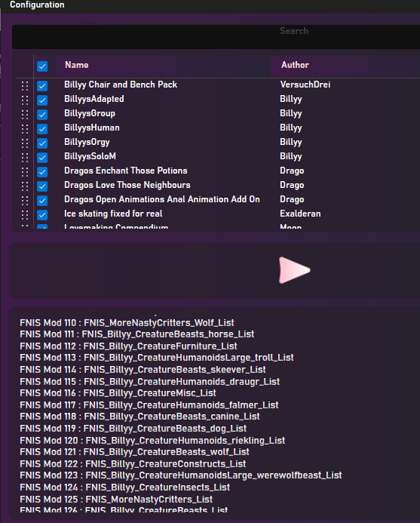Uncheck Dragos Enchant Those Potions checkbox

click(x=42, y=172)
